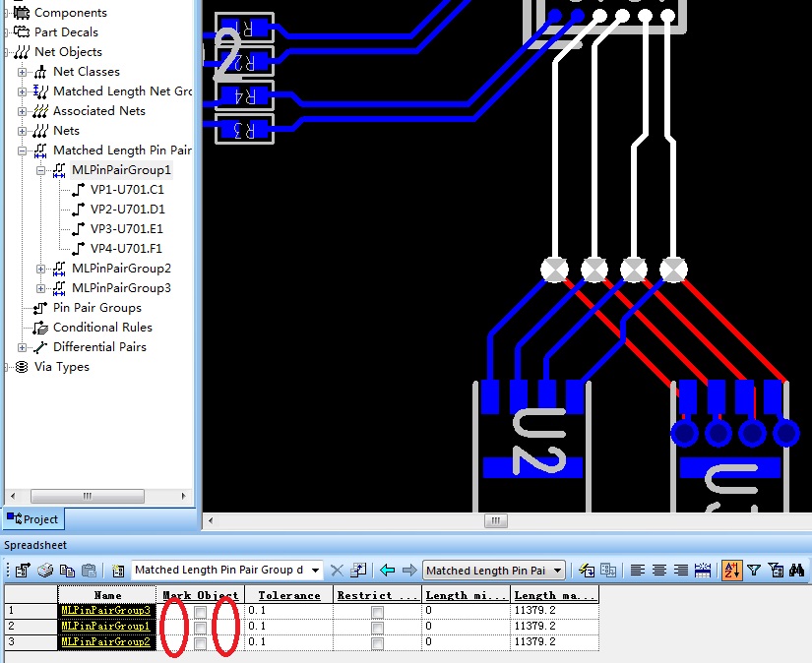
Task: Click the spreadsheet properties icon
Action: coord(23,571)
